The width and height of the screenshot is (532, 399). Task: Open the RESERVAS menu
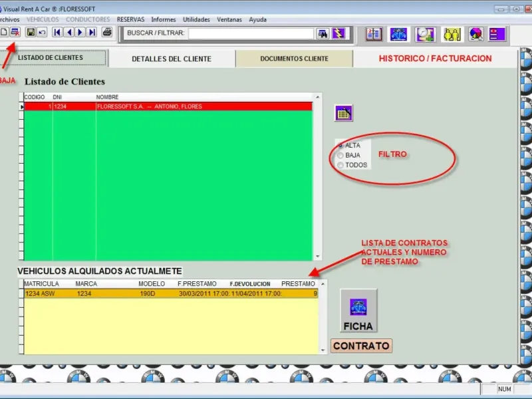pos(130,20)
